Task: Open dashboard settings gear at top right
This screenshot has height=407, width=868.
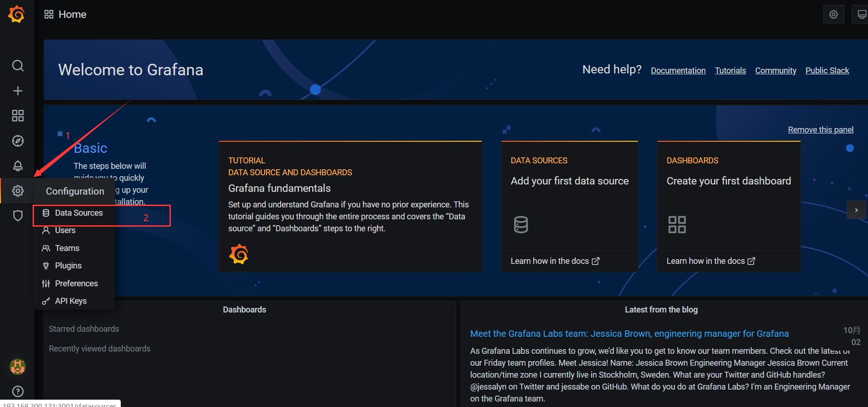Action: (833, 15)
